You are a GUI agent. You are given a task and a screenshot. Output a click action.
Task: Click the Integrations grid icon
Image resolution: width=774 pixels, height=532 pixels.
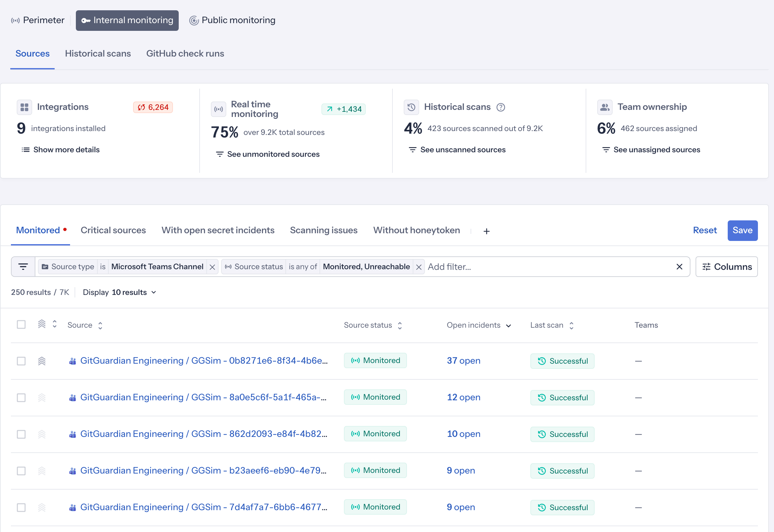pos(24,107)
